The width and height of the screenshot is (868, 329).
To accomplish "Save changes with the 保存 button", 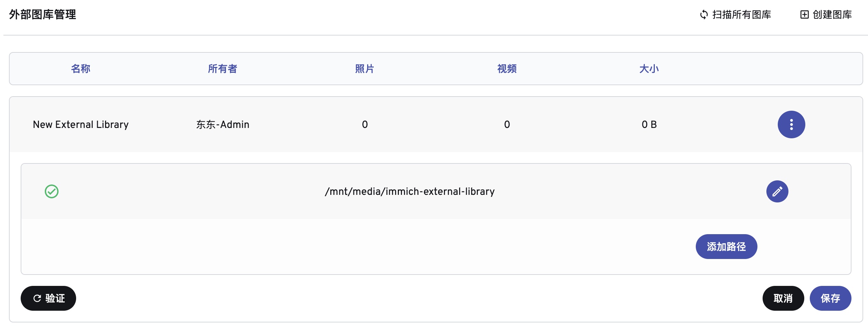I will tap(830, 298).
